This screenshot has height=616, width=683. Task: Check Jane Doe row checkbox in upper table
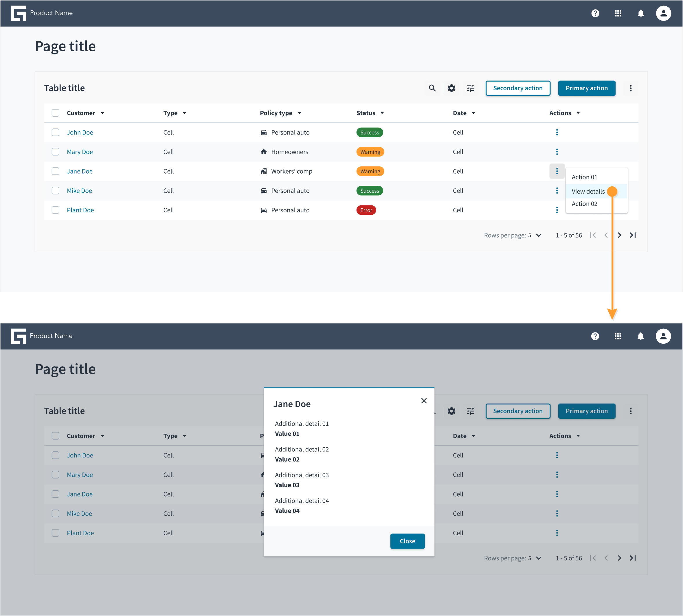56,171
